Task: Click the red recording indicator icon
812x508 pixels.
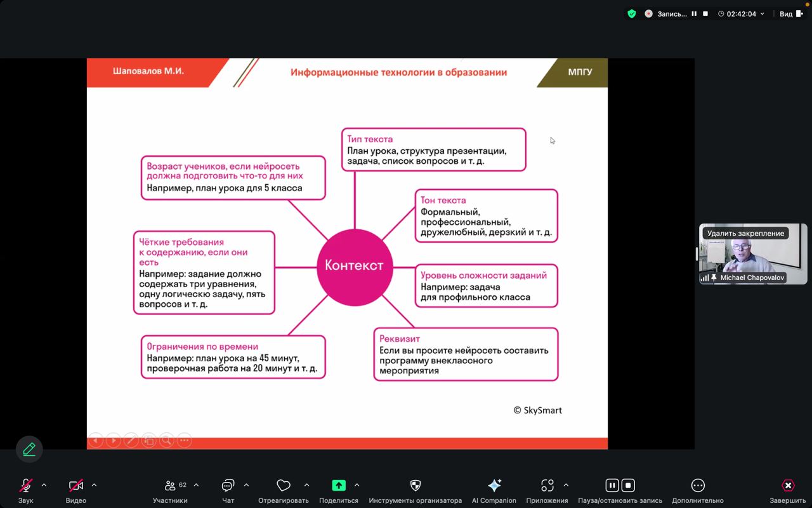Action: point(648,14)
